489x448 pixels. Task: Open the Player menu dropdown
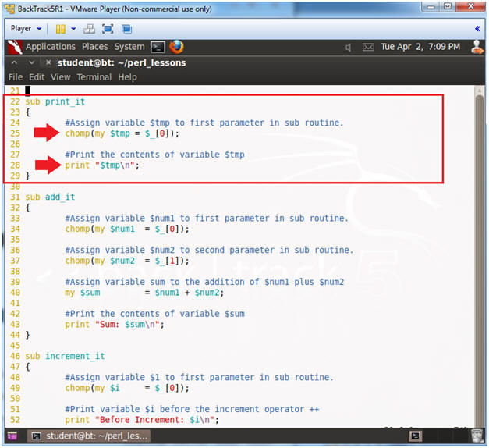(x=26, y=29)
